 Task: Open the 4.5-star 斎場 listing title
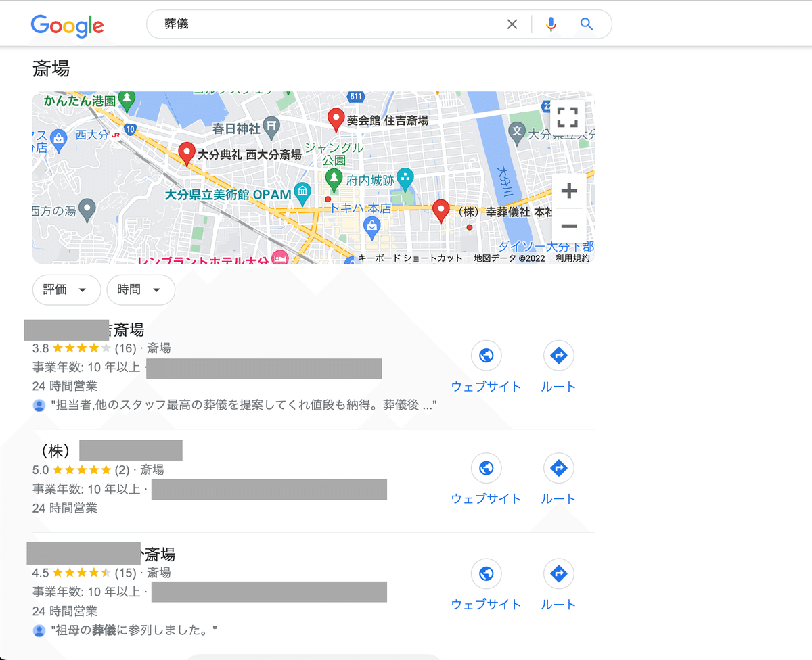tap(101, 554)
